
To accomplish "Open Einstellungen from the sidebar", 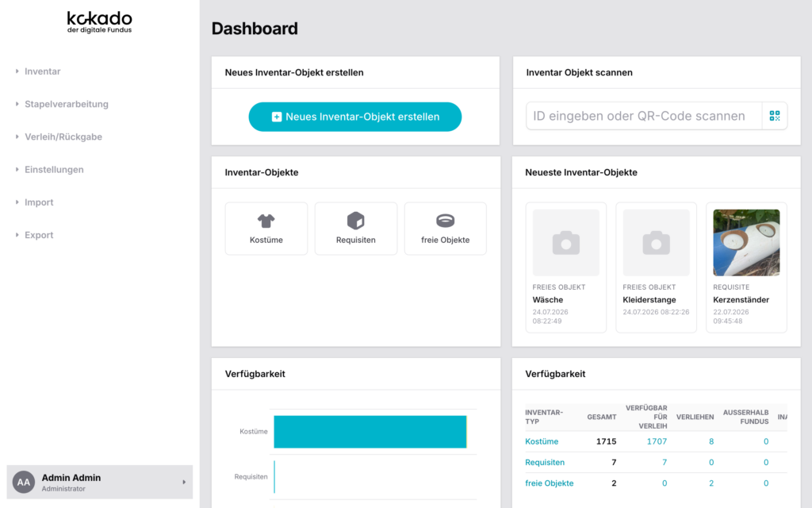I will click(54, 170).
